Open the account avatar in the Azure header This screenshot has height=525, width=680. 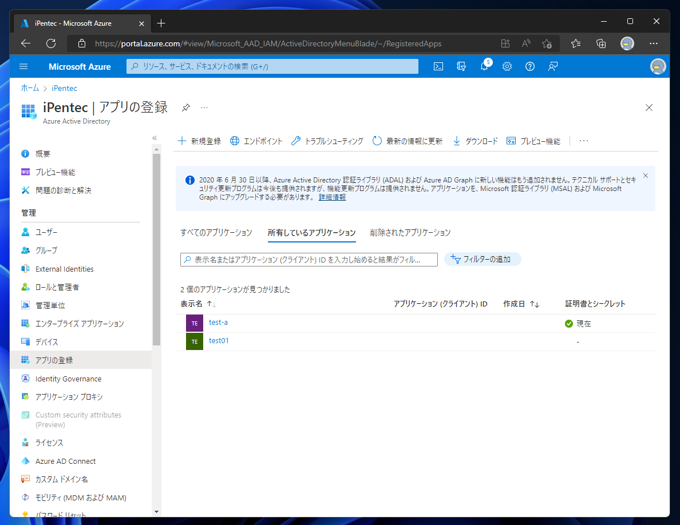point(657,66)
